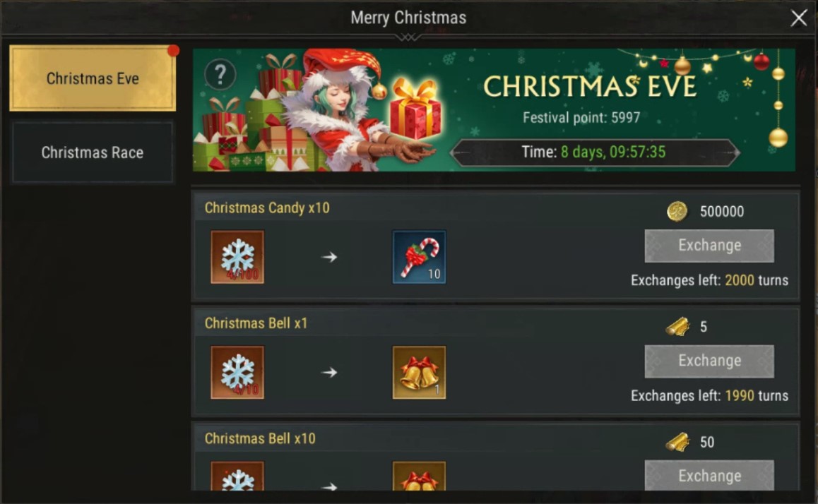Viewport: 818px width, 504px height.
Task: Click the red gift box in banner
Action: coord(415,109)
